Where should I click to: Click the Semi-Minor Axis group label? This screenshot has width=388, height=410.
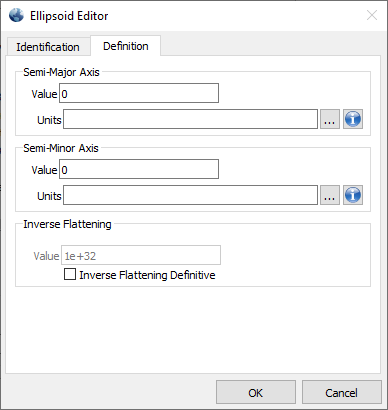(61, 148)
